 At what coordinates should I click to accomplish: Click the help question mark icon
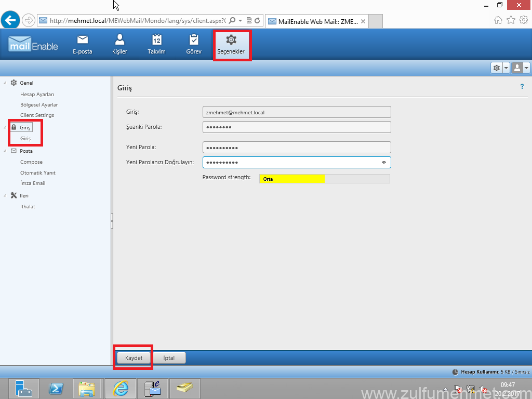[x=522, y=87]
